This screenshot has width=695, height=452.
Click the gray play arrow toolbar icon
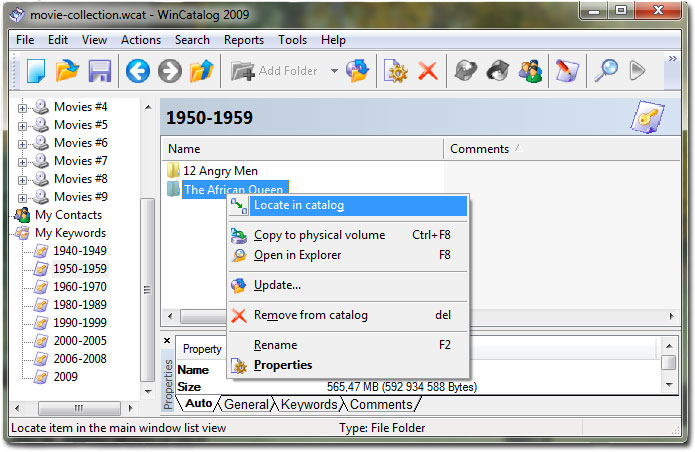pyautogui.click(x=637, y=71)
